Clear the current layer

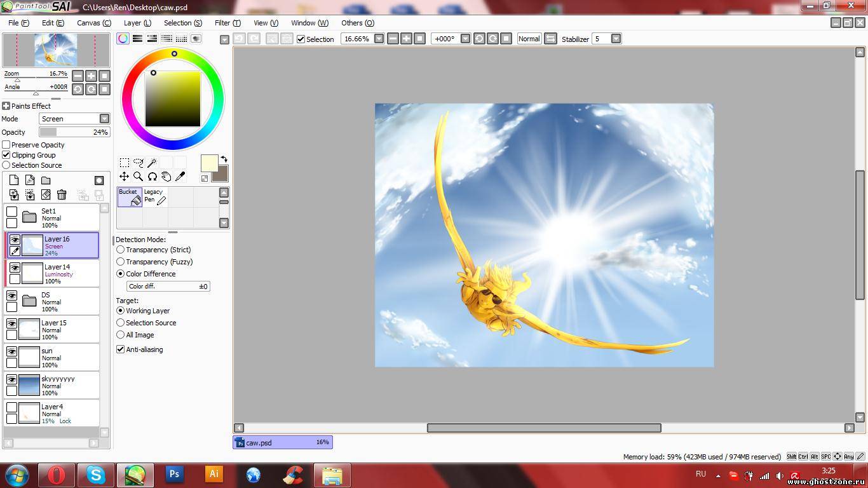coord(46,194)
